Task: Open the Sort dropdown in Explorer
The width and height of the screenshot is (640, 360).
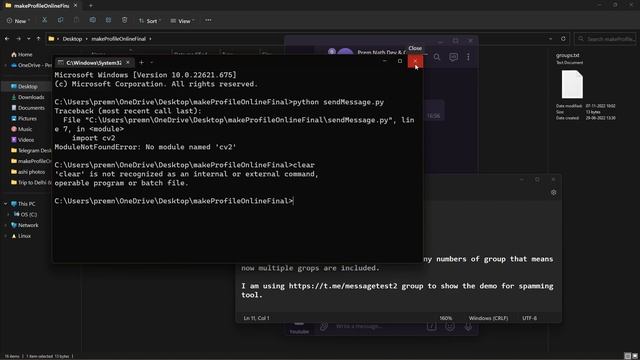Action: click(x=149, y=20)
